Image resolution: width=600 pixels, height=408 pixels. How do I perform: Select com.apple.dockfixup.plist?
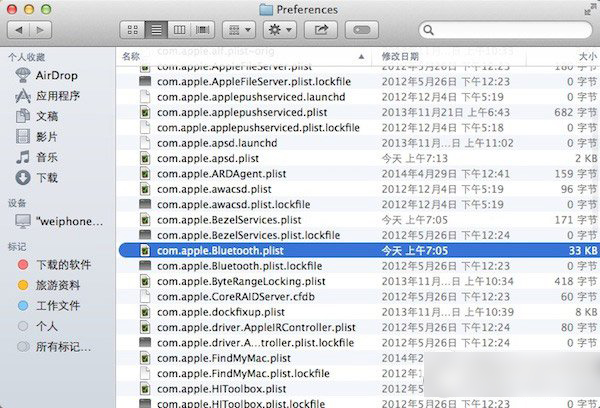(358, 312)
